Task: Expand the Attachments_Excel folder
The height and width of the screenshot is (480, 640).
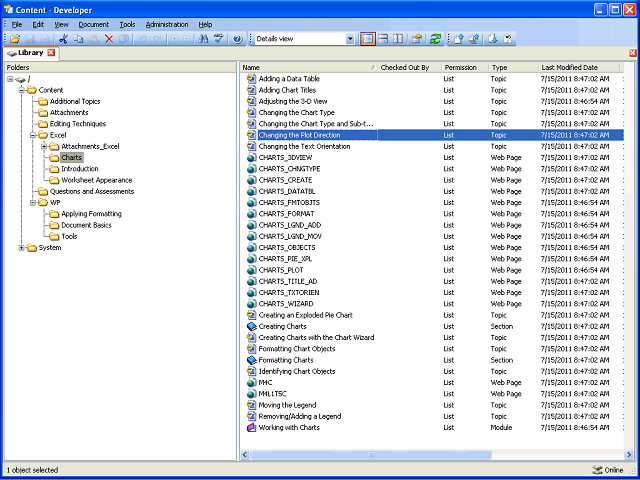Action: (44, 147)
